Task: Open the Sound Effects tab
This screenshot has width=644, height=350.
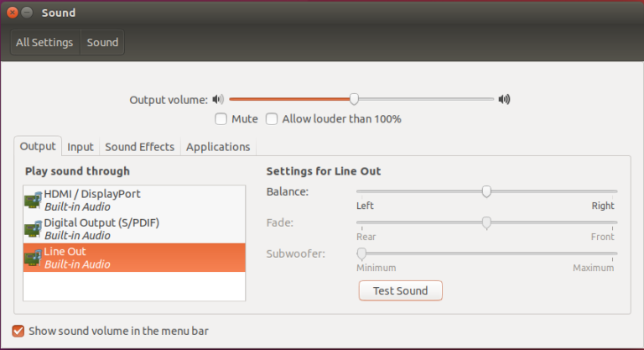Action: pos(140,147)
